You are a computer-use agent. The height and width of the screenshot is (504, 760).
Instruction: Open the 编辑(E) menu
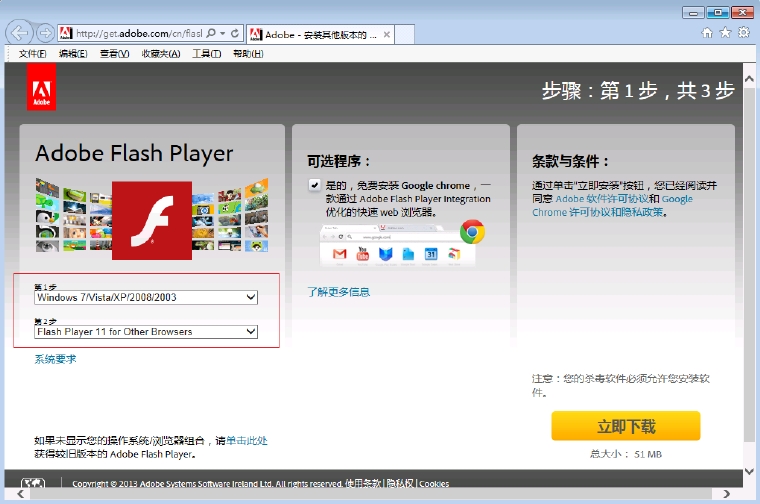tap(73, 54)
